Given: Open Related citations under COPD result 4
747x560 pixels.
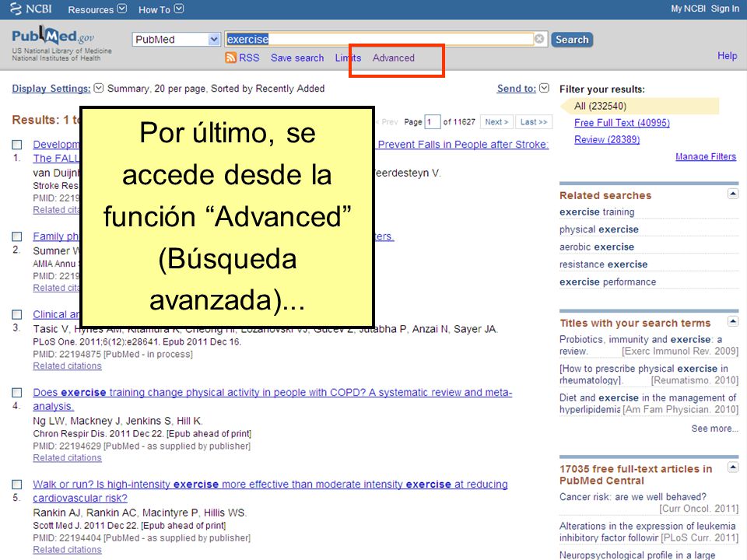Looking at the screenshot, I should 67,457.
